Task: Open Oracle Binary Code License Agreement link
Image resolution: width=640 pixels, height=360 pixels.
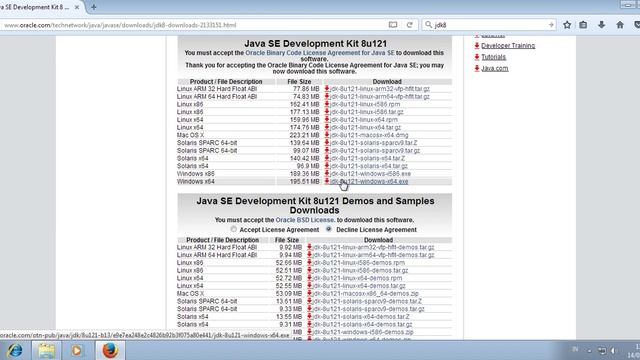Action: (320, 53)
